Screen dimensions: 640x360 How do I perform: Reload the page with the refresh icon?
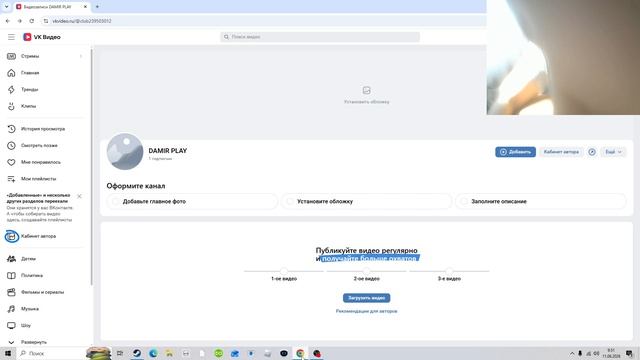pyautogui.click(x=32, y=21)
